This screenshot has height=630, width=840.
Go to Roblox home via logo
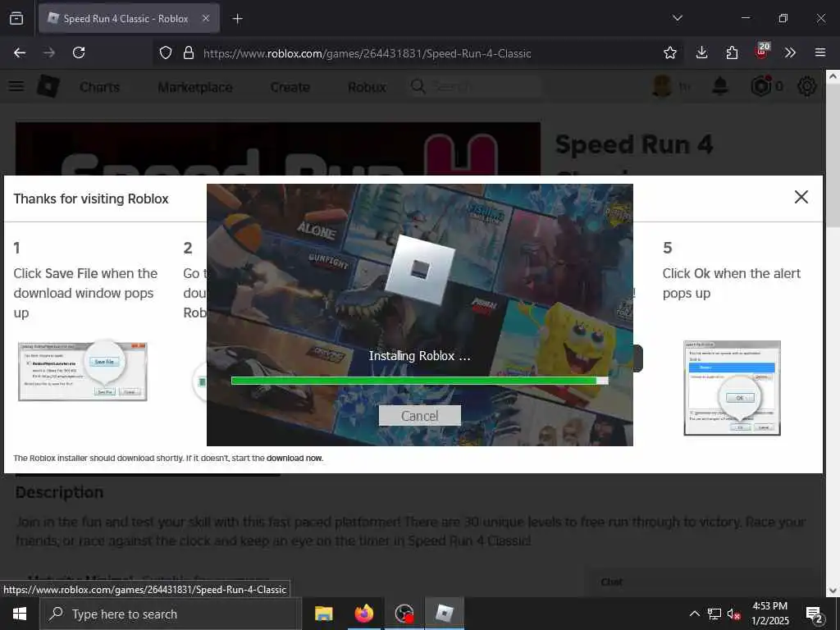[x=48, y=86]
